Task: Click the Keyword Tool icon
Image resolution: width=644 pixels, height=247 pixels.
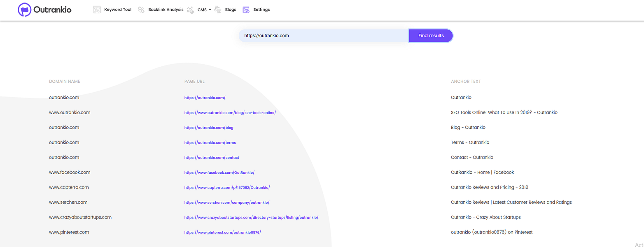Action: [97, 9]
